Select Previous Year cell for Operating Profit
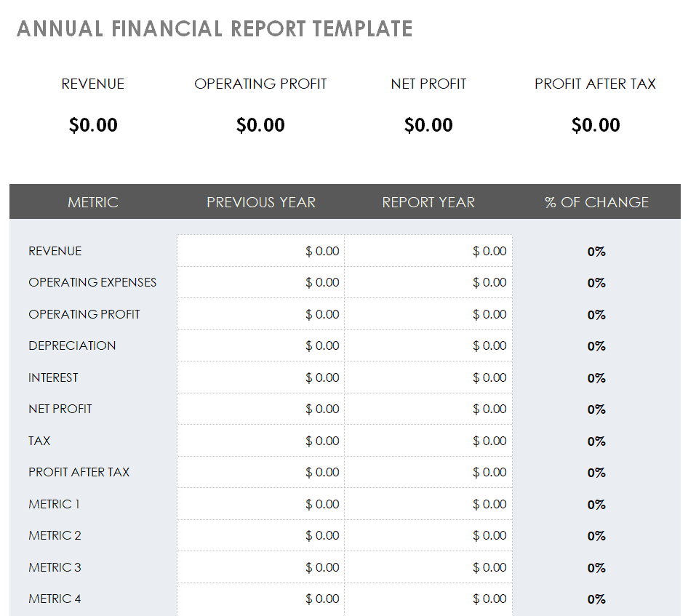Viewport: 696px width, 616px height. (261, 314)
